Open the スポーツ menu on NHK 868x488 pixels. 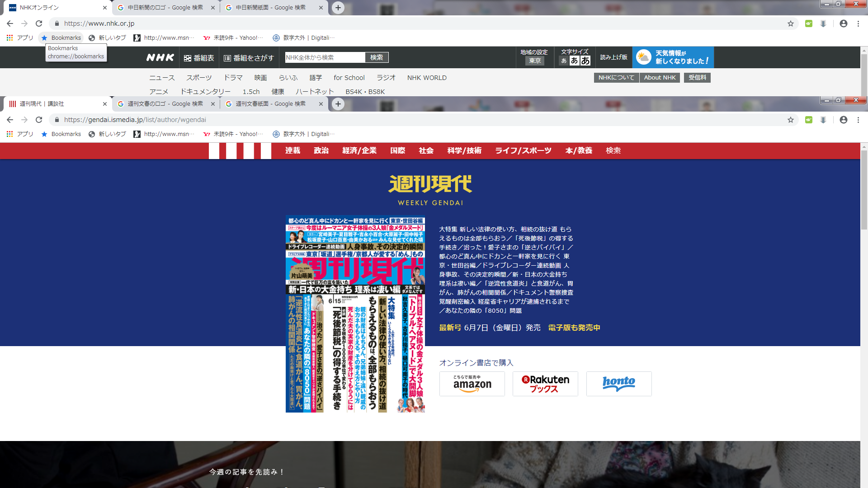tap(199, 78)
